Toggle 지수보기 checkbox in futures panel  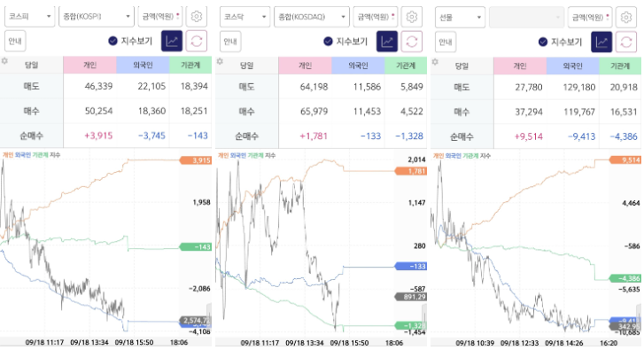(542, 42)
